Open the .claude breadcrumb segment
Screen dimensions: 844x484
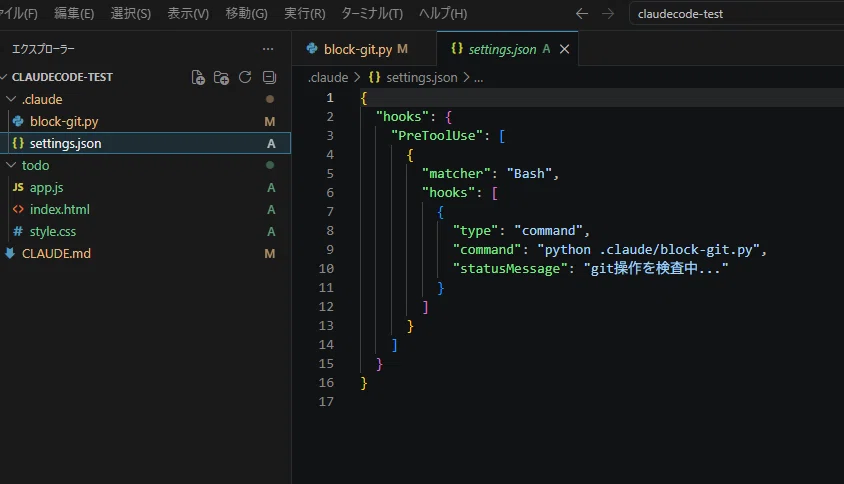point(328,78)
